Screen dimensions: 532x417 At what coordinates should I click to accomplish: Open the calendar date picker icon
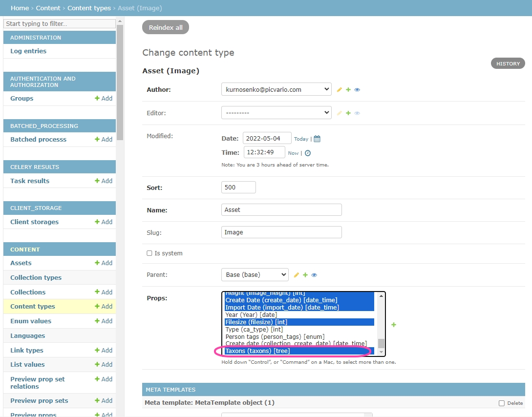[x=317, y=139]
